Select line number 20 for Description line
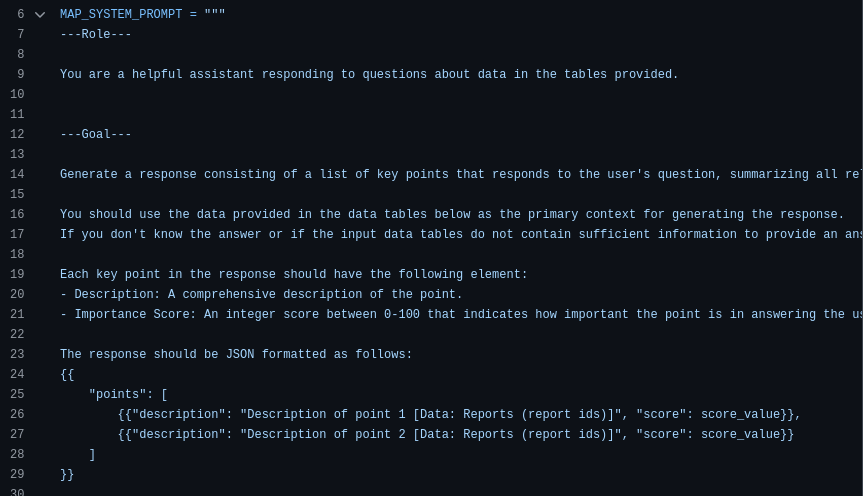The height and width of the screenshot is (496, 863). pos(17,295)
